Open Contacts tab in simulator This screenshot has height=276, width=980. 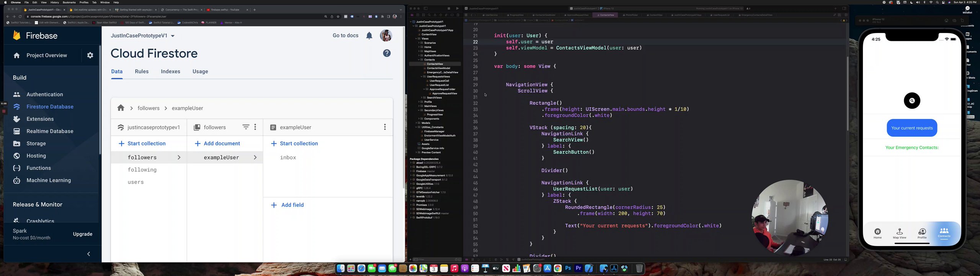click(x=944, y=233)
